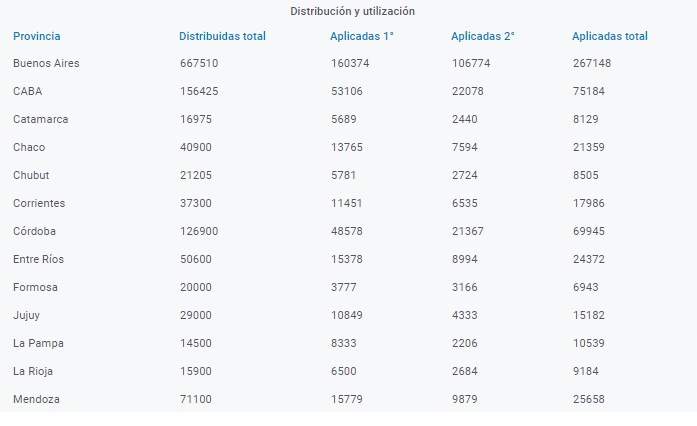This screenshot has height=426, width=697.
Task: Click Buenos Aires distributed value 667510
Action: pyautogui.click(x=199, y=63)
